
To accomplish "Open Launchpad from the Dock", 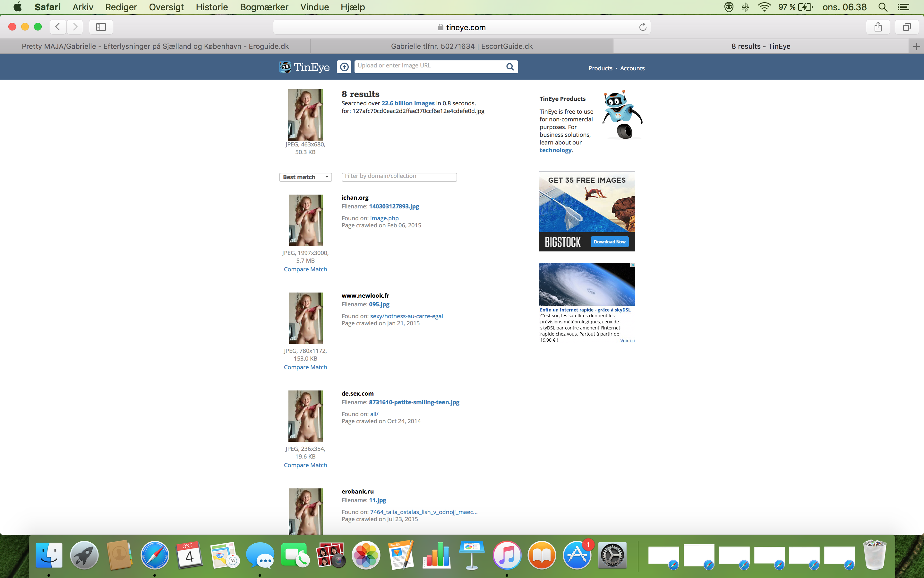I will pos(84,555).
